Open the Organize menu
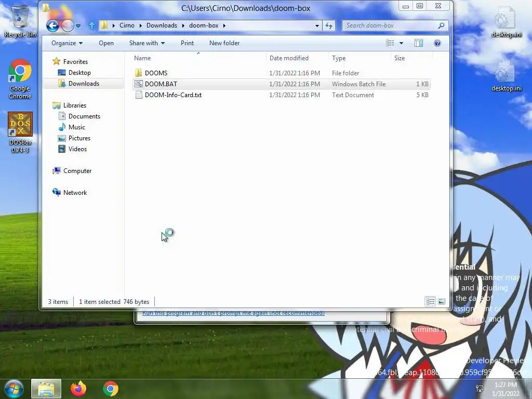The width and height of the screenshot is (532, 399). pyautogui.click(x=67, y=43)
